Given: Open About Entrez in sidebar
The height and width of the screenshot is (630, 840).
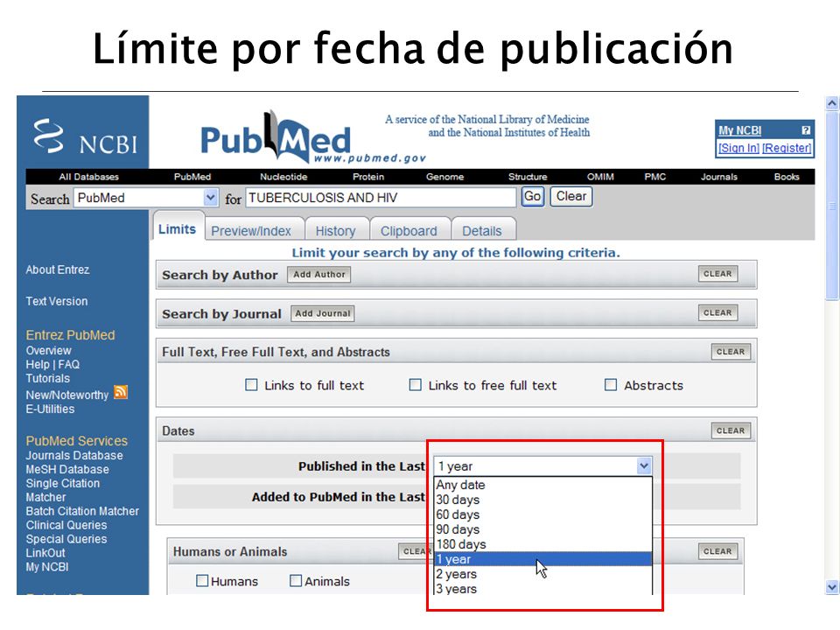Looking at the screenshot, I should pos(58,269).
